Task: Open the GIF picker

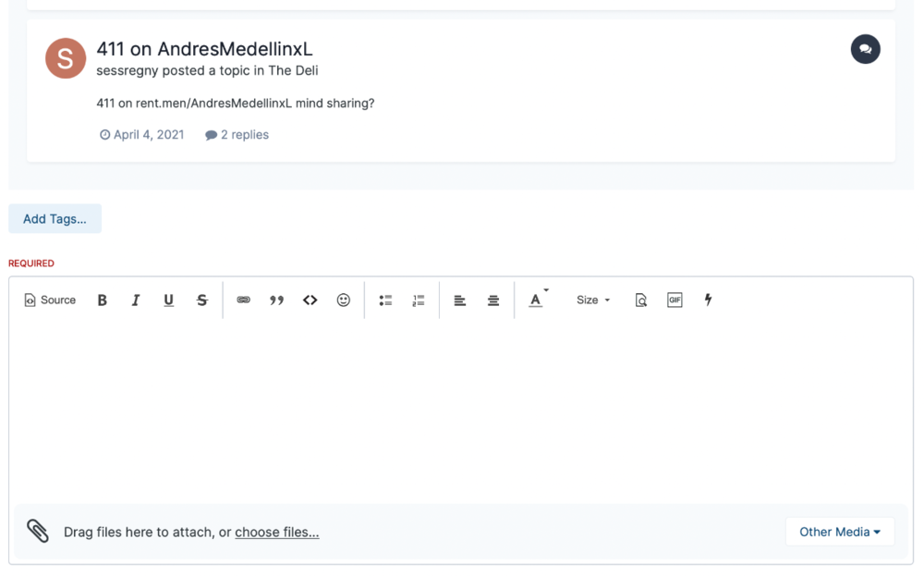Action: click(675, 300)
